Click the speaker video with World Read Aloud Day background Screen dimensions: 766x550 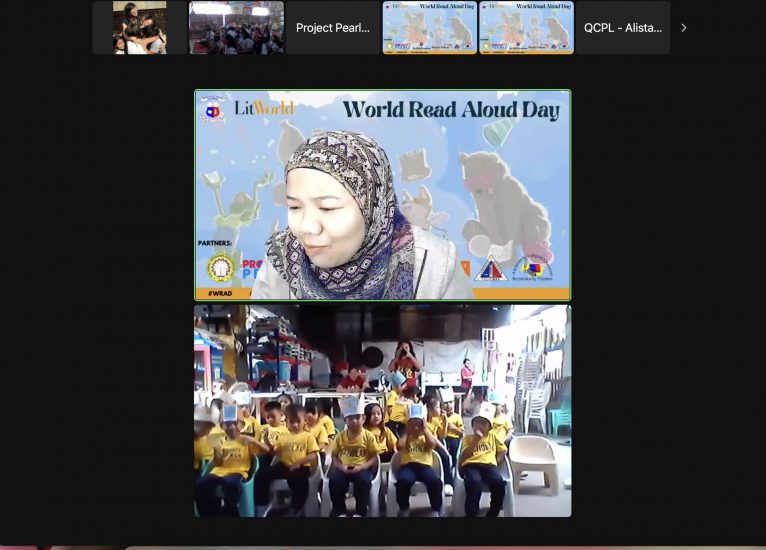click(383, 195)
